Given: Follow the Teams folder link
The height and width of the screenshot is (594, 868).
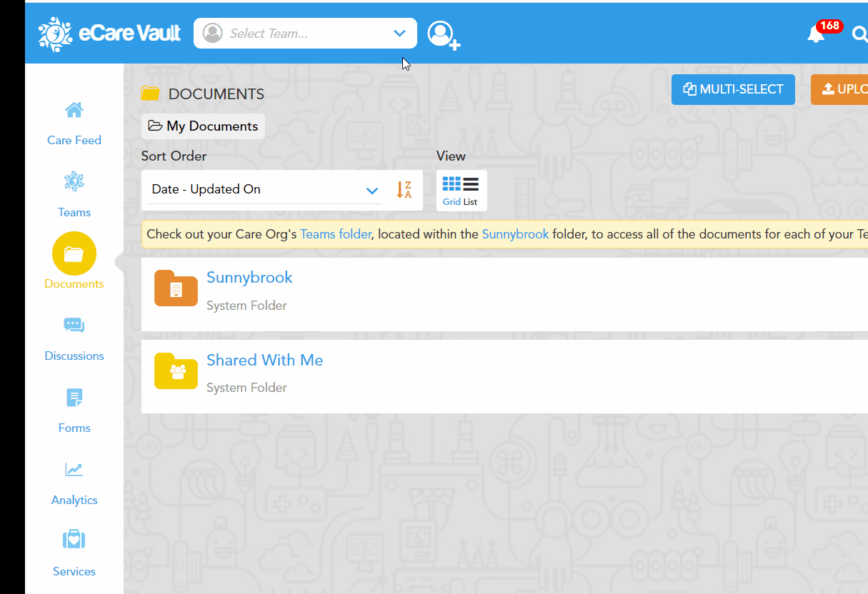Looking at the screenshot, I should click(336, 234).
